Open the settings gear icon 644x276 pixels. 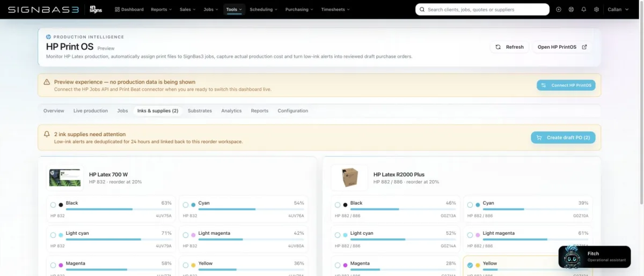pyautogui.click(x=596, y=9)
